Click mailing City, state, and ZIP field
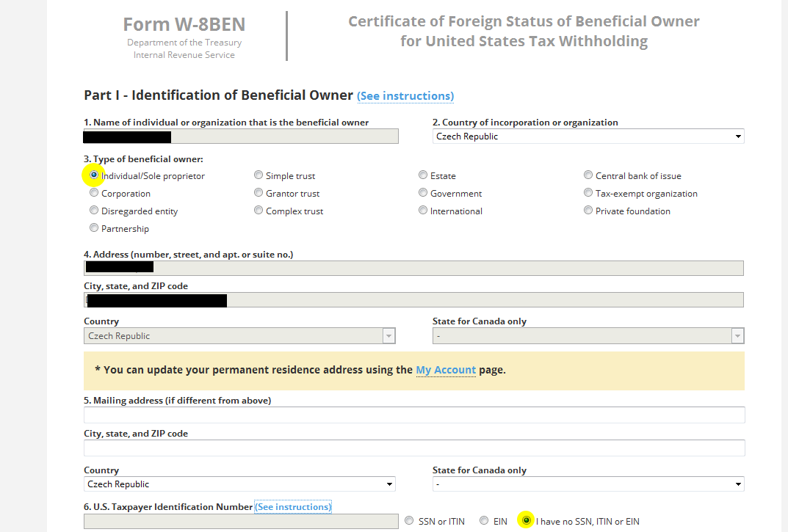 point(414,448)
